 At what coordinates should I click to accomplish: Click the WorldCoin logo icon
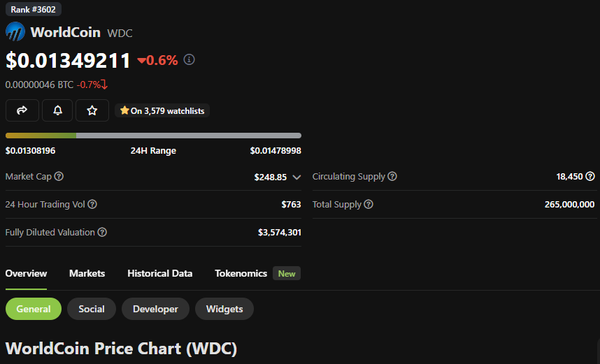tap(15, 32)
